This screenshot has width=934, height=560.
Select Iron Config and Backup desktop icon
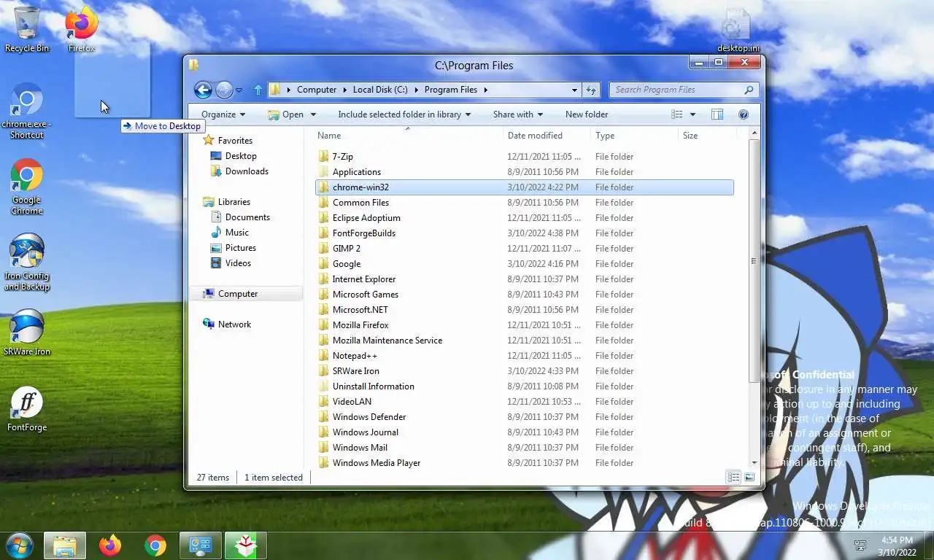pos(27,262)
